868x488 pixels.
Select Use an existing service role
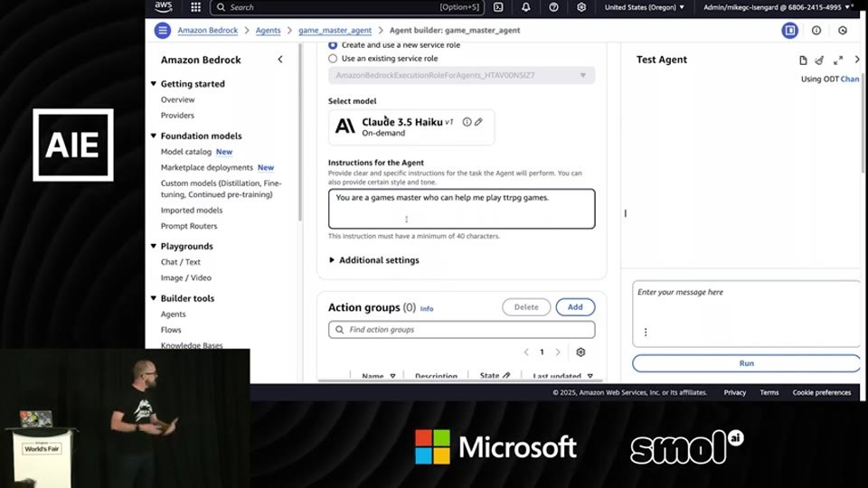333,58
